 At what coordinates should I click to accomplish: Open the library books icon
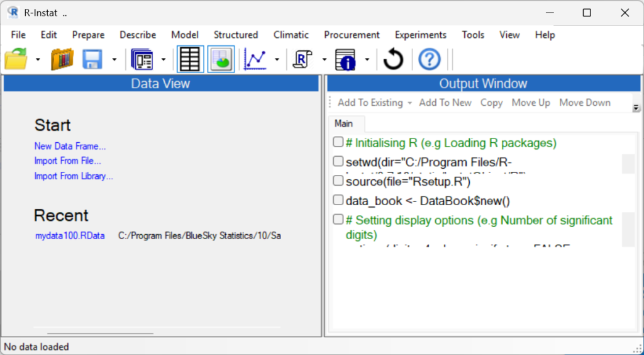[62, 60]
